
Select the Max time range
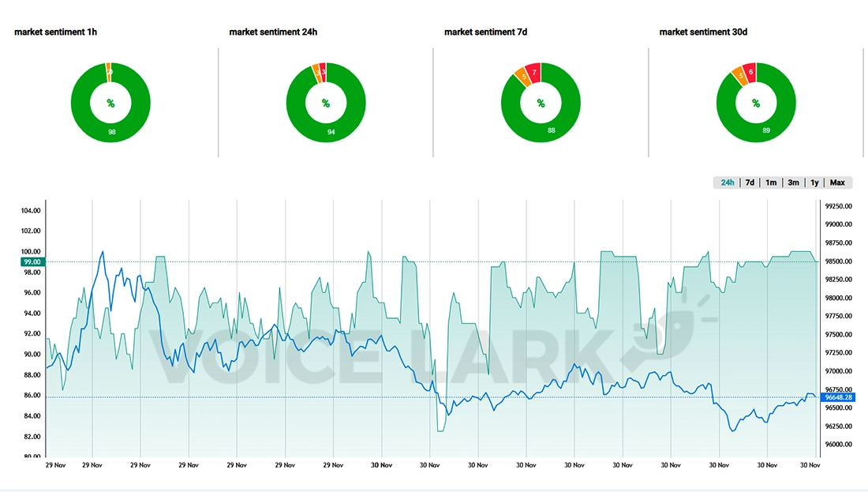[x=837, y=182]
